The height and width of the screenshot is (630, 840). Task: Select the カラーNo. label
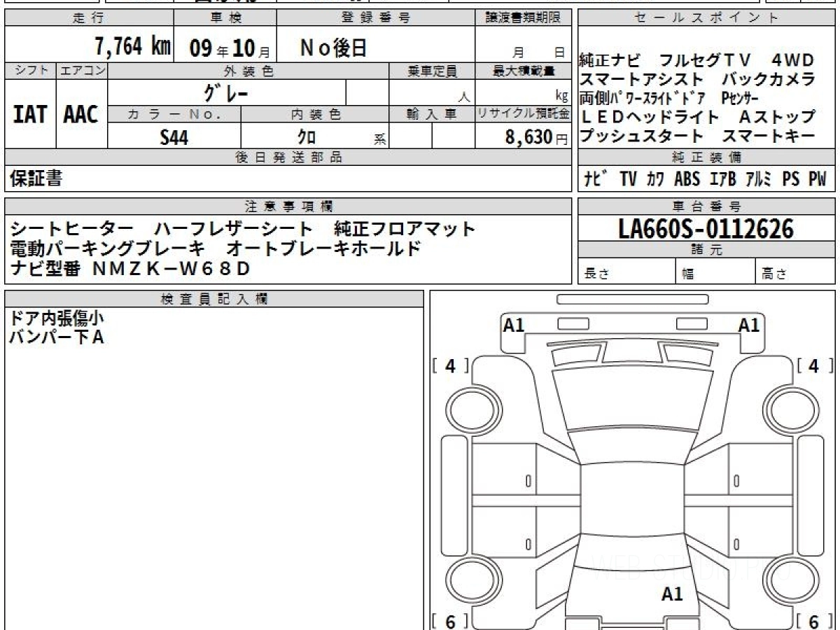coord(174,114)
